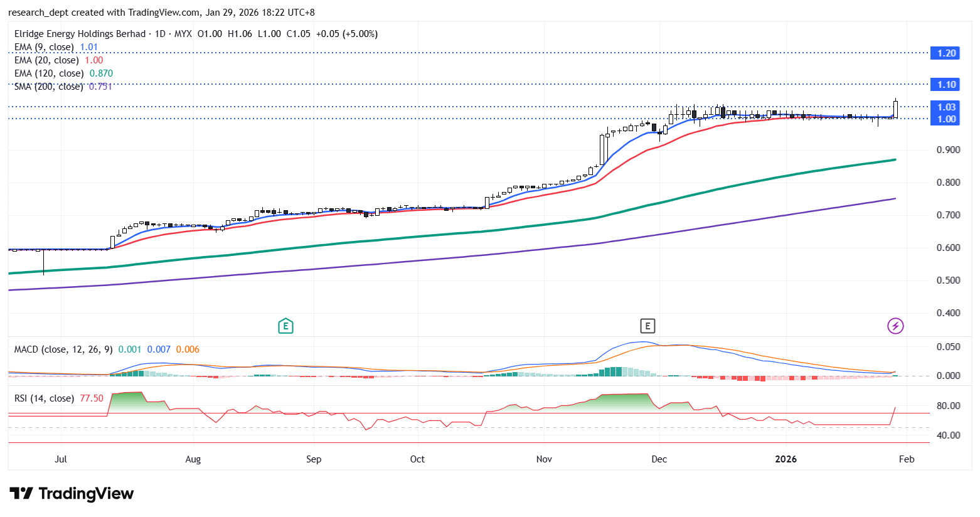The width and height of the screenshot is (980, 517).
Task: Click the green earnings E marker near September
Action: (x=285, y=326)
